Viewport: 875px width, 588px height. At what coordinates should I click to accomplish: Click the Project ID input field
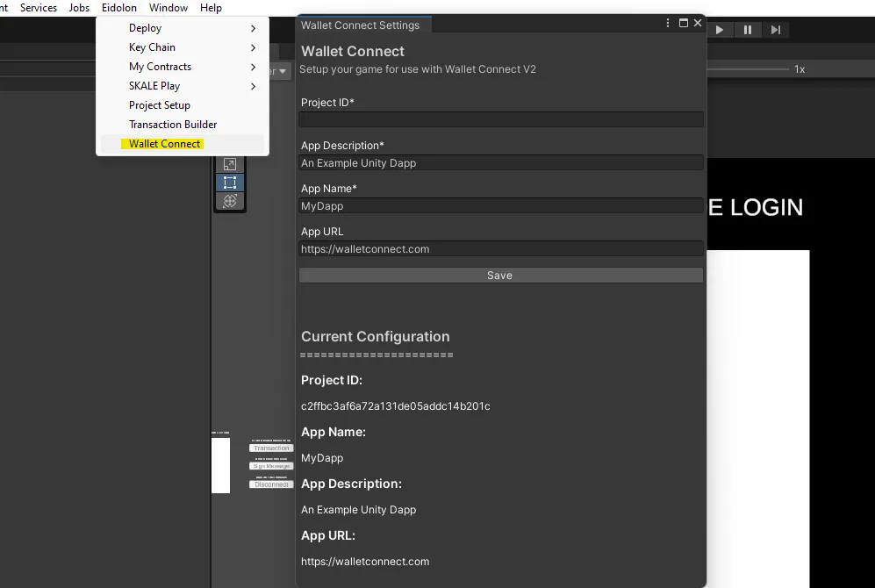click(x=500, y=119)
